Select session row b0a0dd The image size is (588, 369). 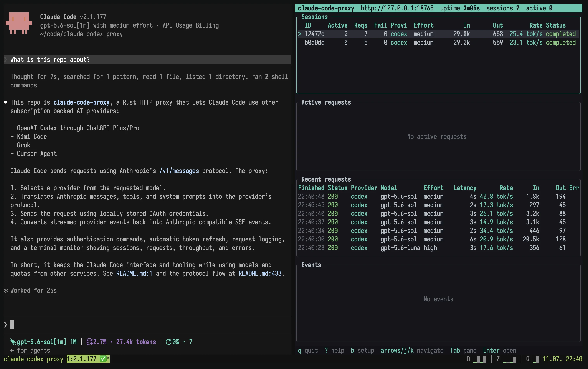click(x=438, y=42)
